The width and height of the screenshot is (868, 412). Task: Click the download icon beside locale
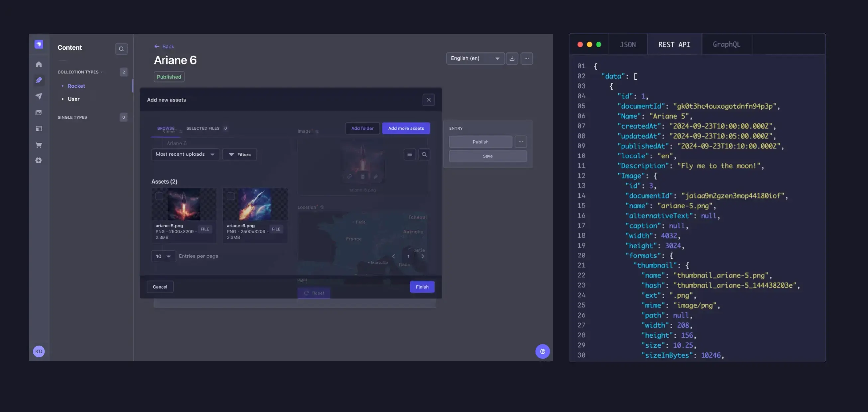pos(512,58)
